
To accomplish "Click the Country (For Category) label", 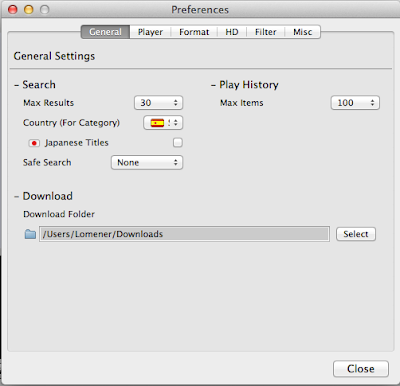I will (x=71, y=123).
